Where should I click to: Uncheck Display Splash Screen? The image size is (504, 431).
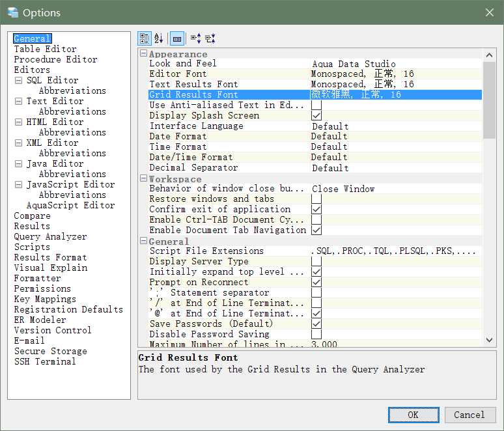point(316,115)
